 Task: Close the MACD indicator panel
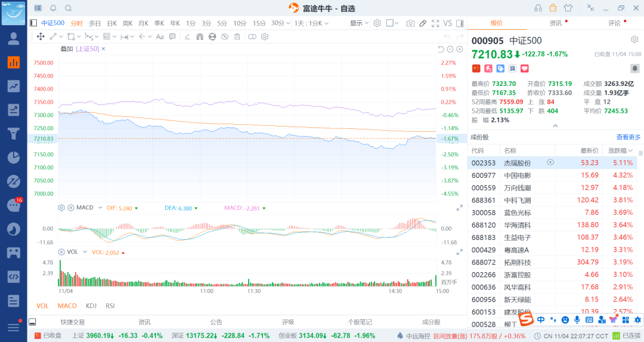click(x=70, y=208)
